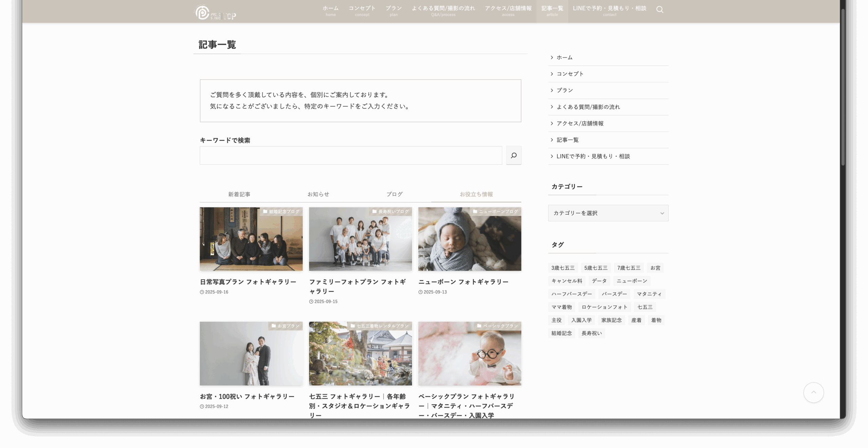Open the お宮・100祝い article thumbnail
The width and height of the screenshot is (868, 448).
click(251, 353)
